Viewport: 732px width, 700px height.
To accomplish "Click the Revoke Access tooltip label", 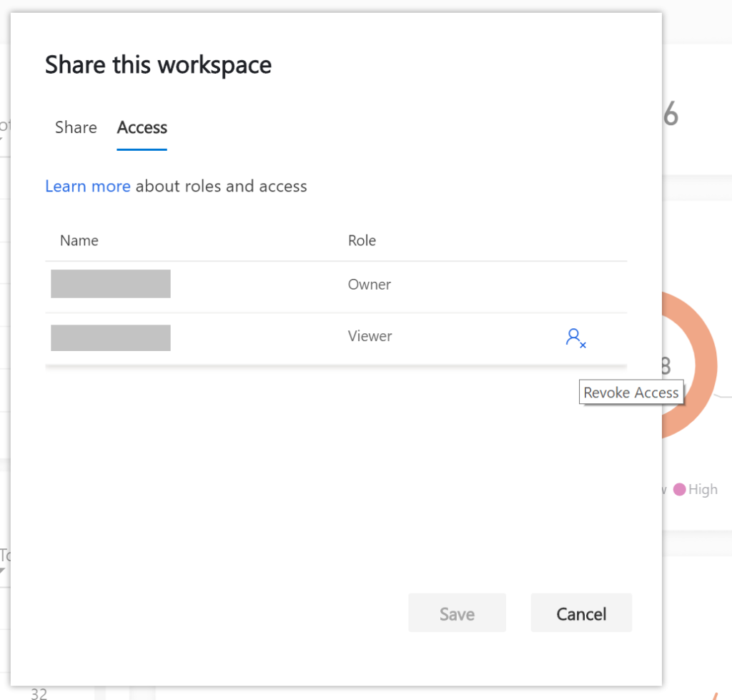I will pos(631,392).
